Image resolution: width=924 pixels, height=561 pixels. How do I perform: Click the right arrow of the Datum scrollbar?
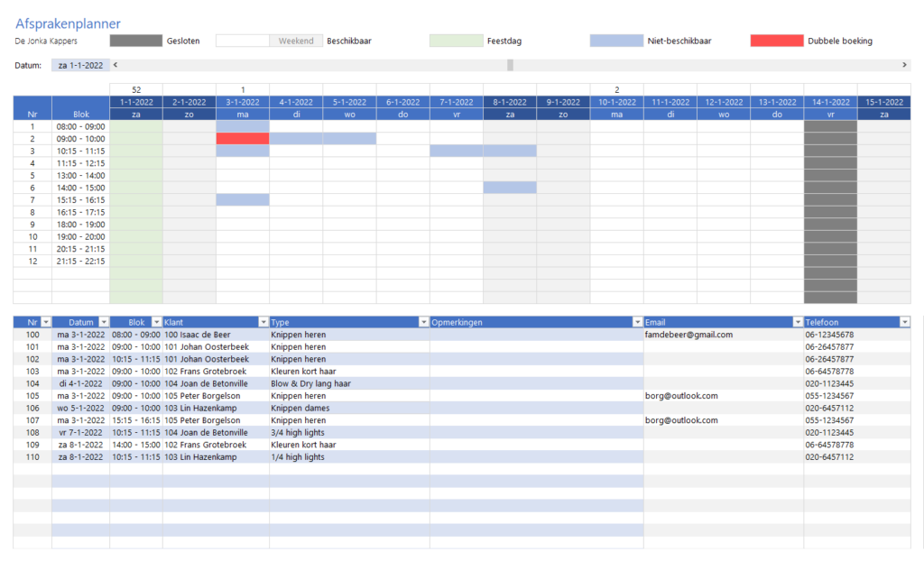[x=905, y=64]
